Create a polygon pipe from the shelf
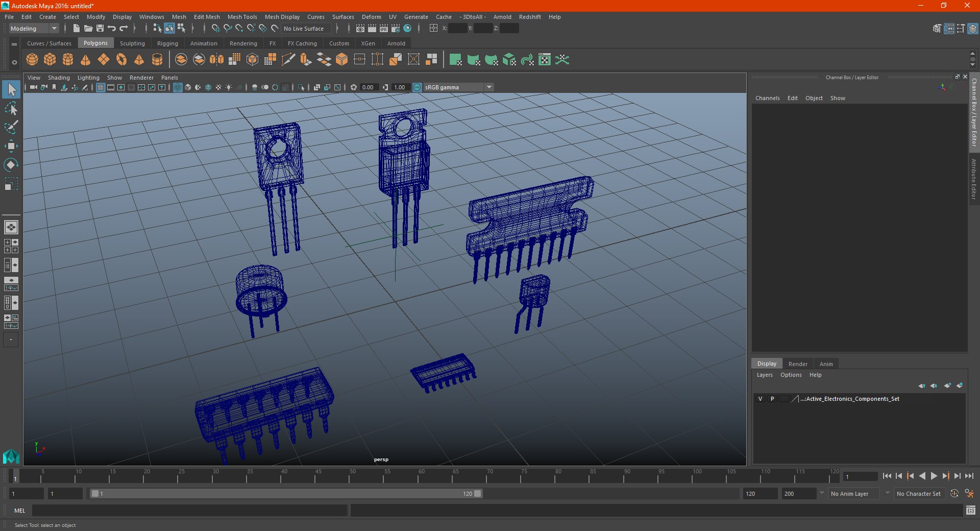Image resolution: width=980 pixels, height=531 pixels. pyautogui.click(x=157, y=60)
